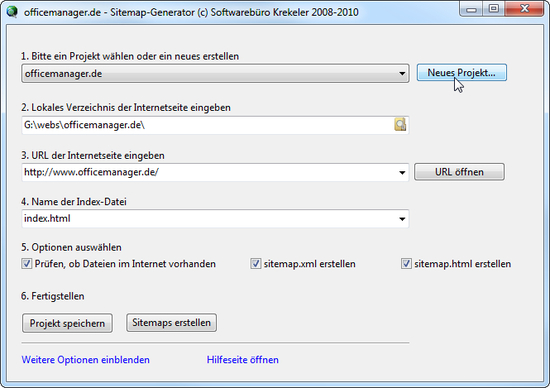Expand the index file name dropdown
The width and height of the screenshot is (550, 388).
402,219
